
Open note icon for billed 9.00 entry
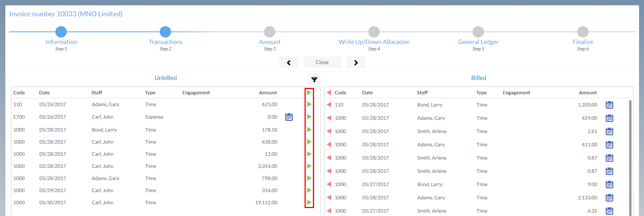pyautogui.click(x=609, y=185)
